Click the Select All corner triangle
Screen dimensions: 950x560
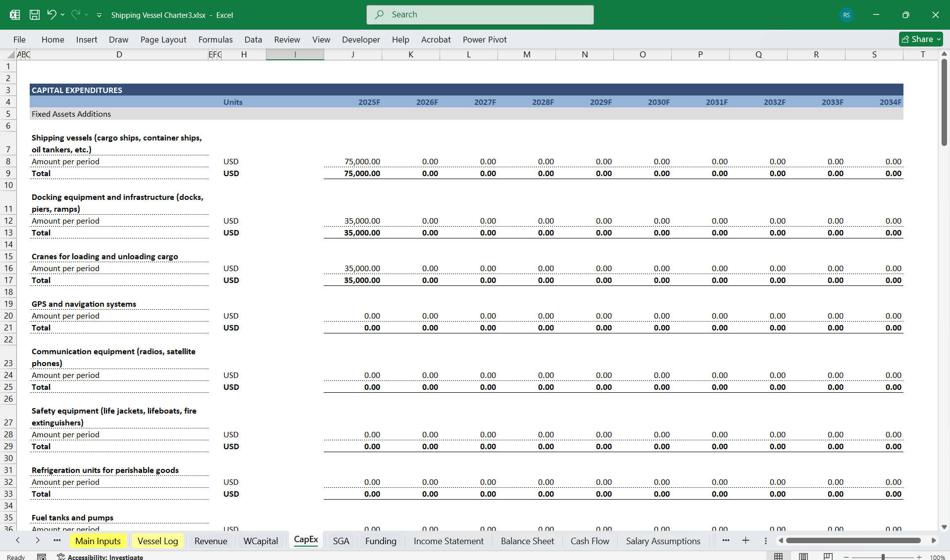(x=10, y=54)
